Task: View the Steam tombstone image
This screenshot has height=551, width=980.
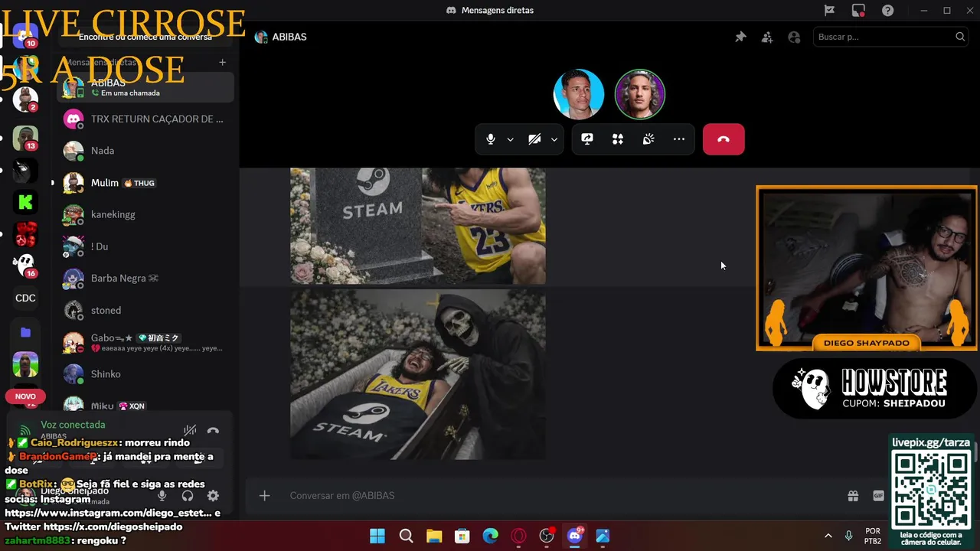Action: pos(418,227)
